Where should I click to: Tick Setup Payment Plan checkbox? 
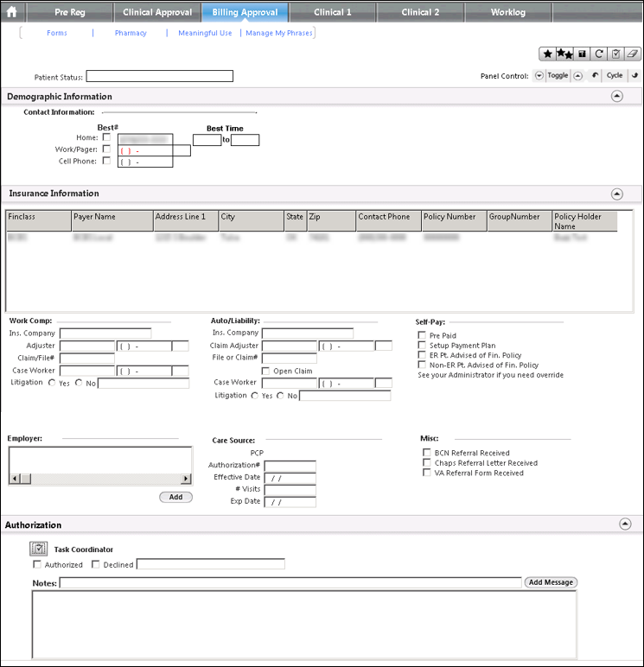[x=422, y=345]
